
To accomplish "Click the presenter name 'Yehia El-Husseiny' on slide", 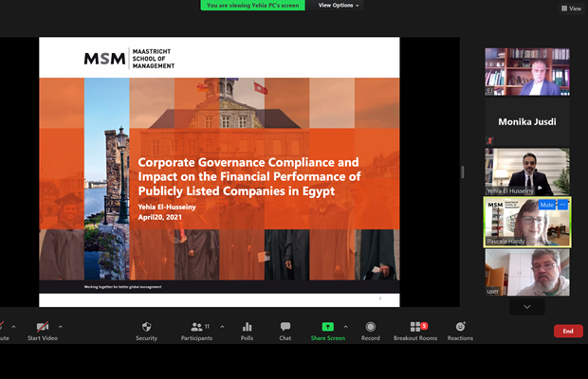I will (167, 207).
